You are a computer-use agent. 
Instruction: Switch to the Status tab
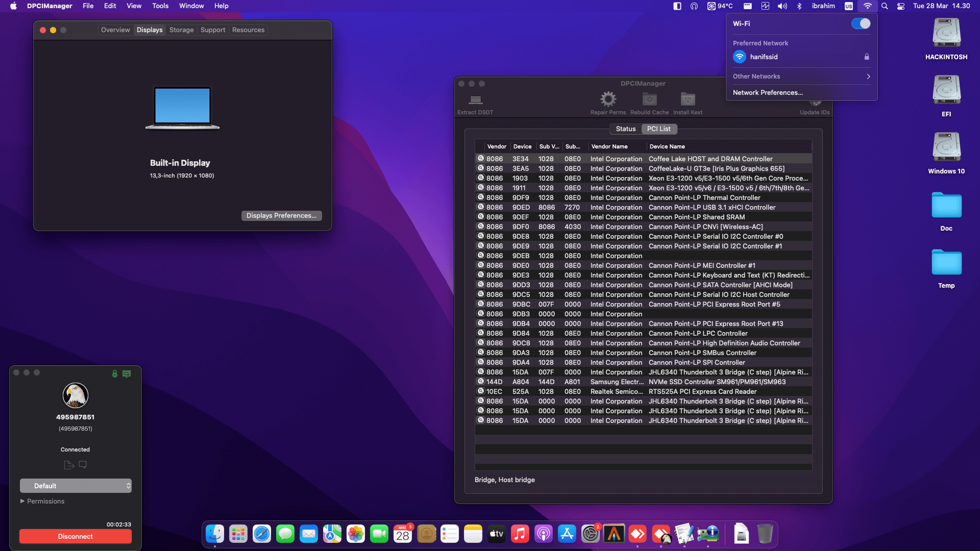[625, 129]
